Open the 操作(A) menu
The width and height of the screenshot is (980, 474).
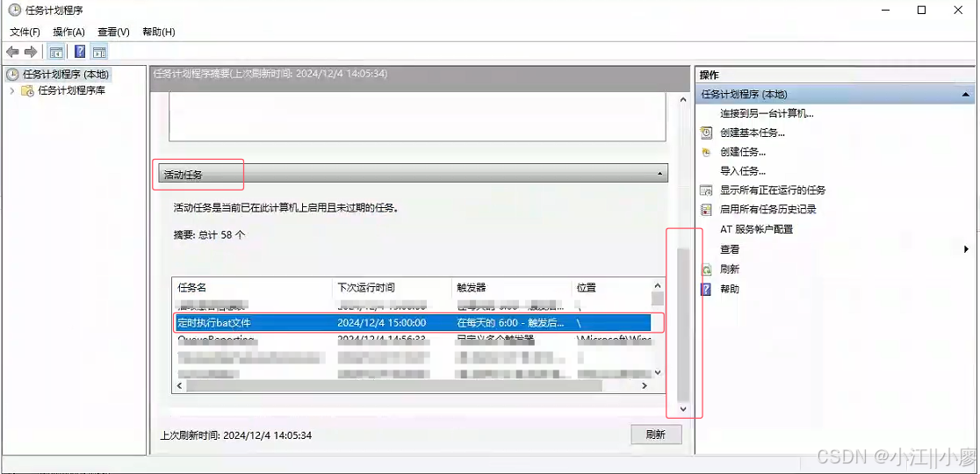click(x=68, y=32)
